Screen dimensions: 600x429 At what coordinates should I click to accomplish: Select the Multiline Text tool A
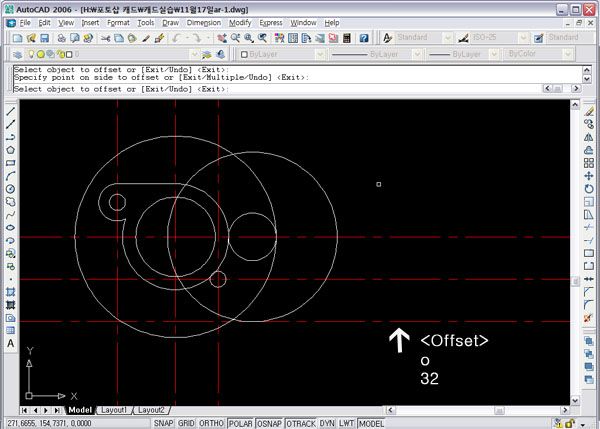(x=10, y=343)
